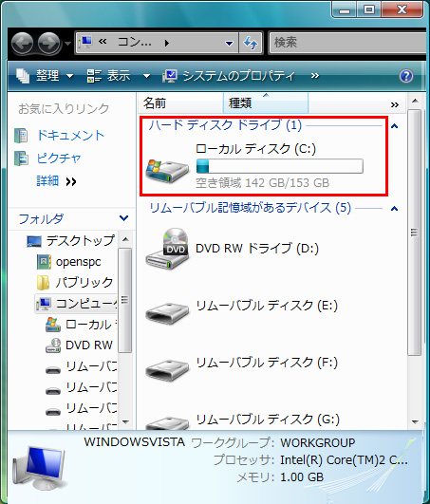
Task: Click the ピクチャ favorites icon
Action: pyautogui.click(x=21, y=159)
